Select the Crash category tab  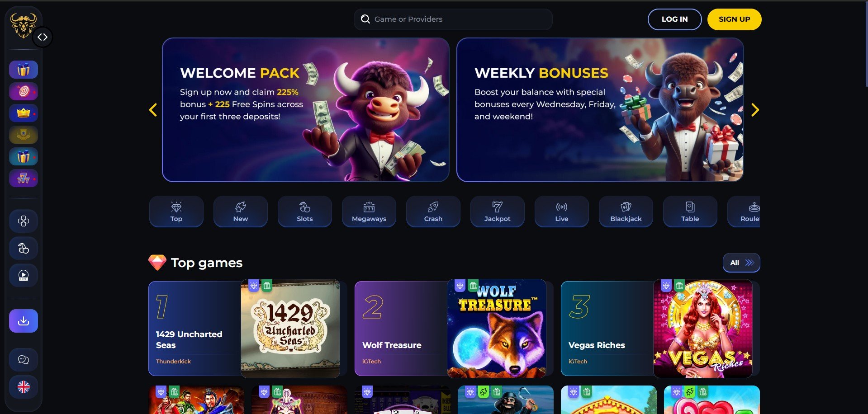pos(433,212)
